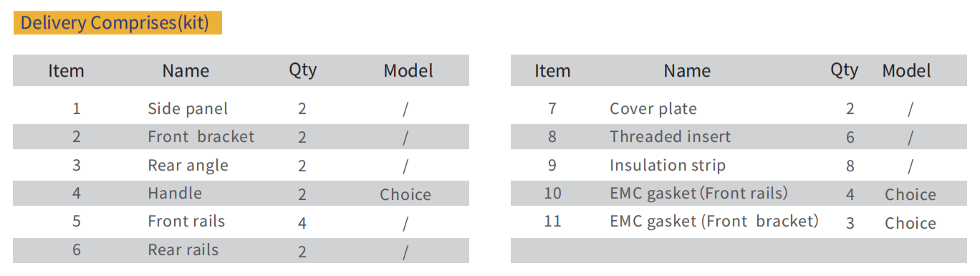Screen dimensions: 980x276
Task: Click Choice model for item 11
Action: coord(910,224)
